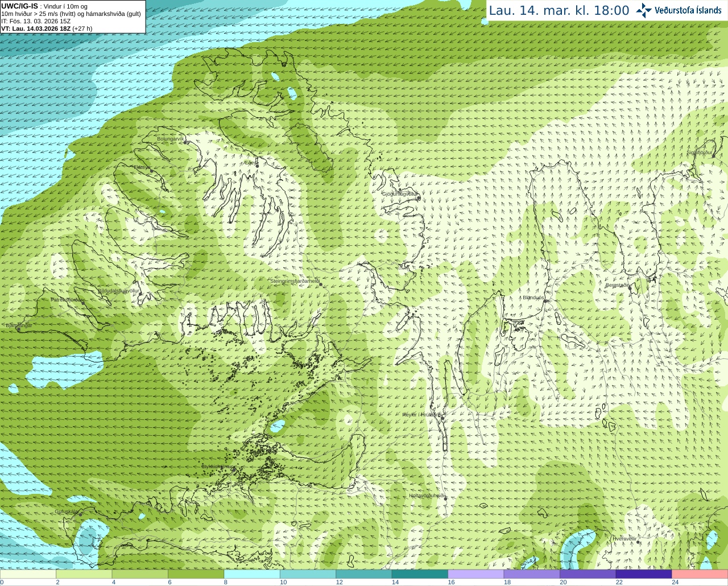Select the 6–8 m/s darker green legend swatch

[x=196, y=574]
